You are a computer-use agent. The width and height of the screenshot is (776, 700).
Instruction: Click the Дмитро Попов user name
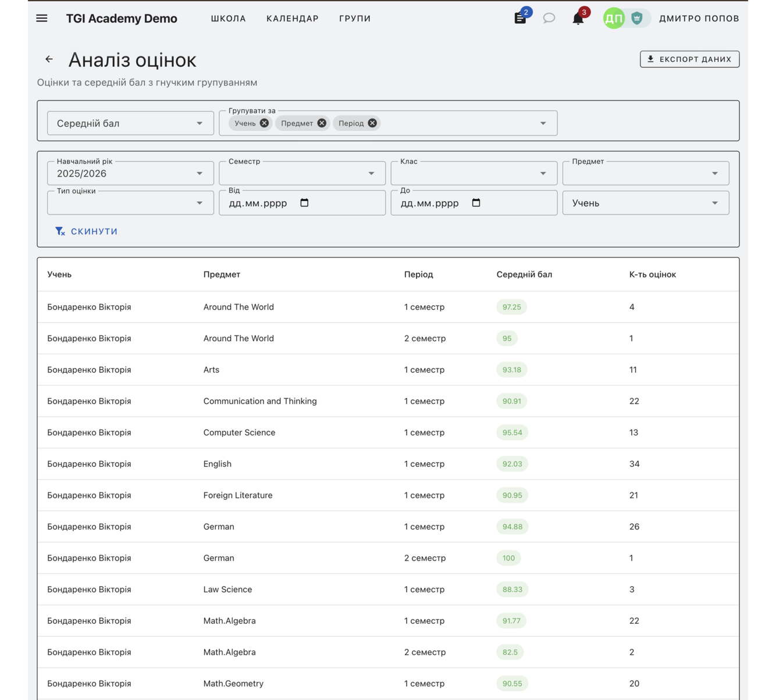point(699,19)
